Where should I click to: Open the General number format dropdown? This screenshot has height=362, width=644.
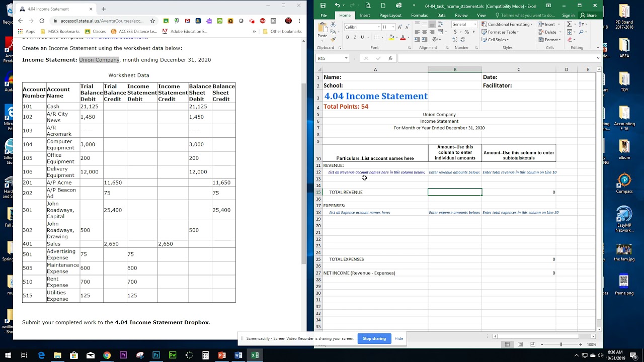475,24
